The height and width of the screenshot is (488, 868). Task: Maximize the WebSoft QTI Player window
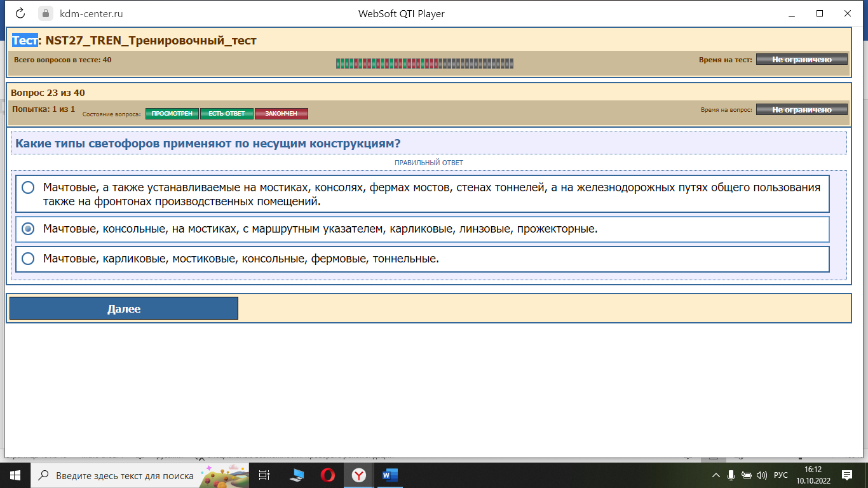[820, 13]
